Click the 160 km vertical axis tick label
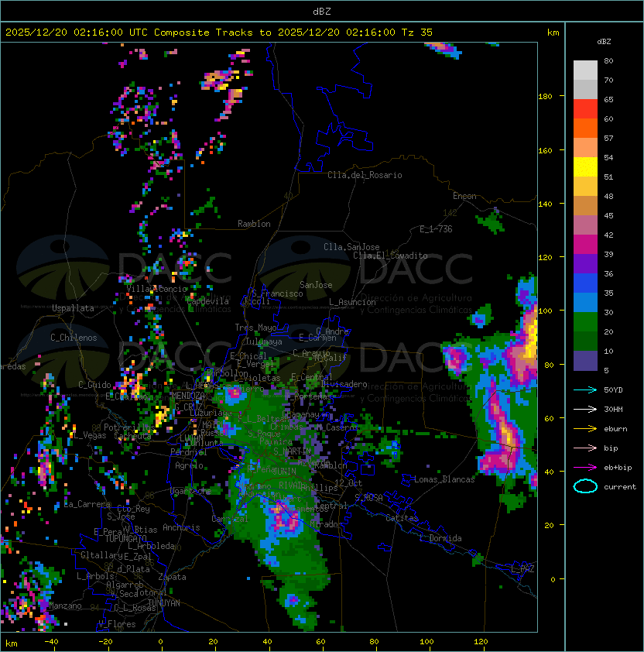 (x=545, y=150)
